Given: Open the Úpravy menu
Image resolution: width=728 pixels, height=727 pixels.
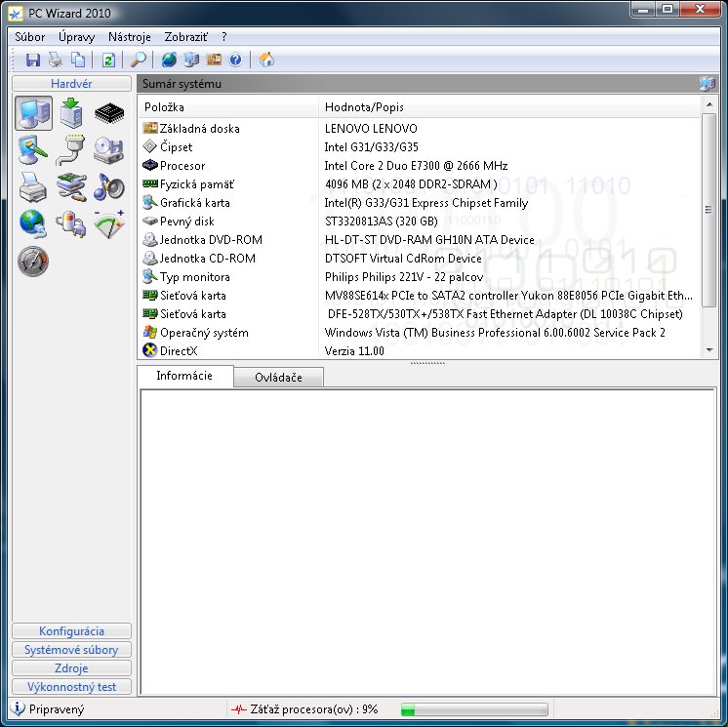Looking at the screenshot, I should (x=77, y=37).
